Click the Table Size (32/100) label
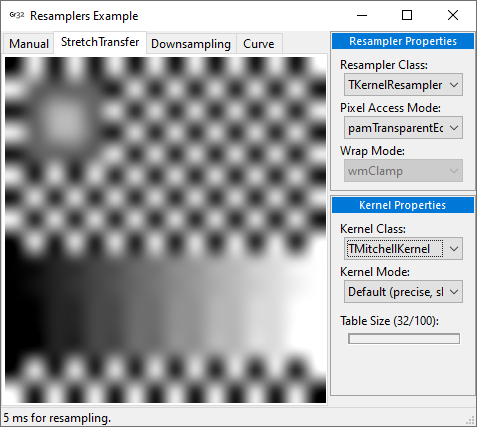 (x=389, y=321)
